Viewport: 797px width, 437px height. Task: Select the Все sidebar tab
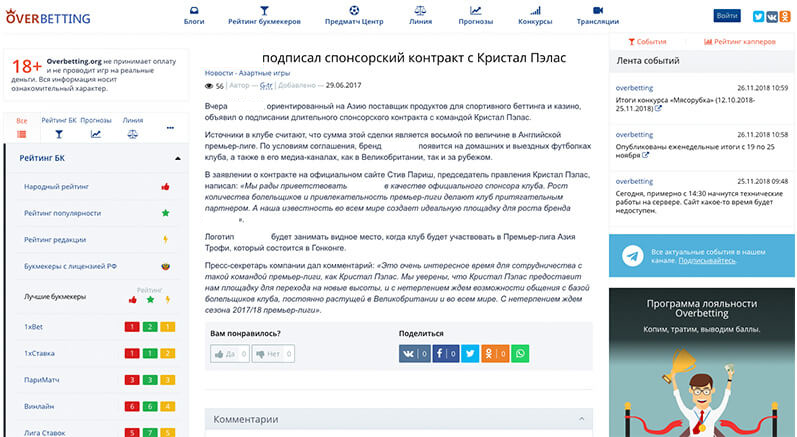coord(21,128)
